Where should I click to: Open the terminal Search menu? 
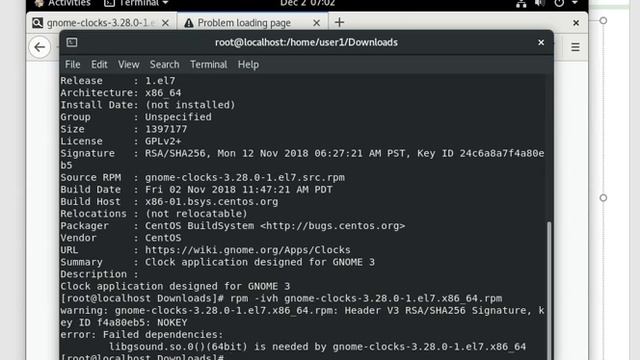[x=164, y=64]
